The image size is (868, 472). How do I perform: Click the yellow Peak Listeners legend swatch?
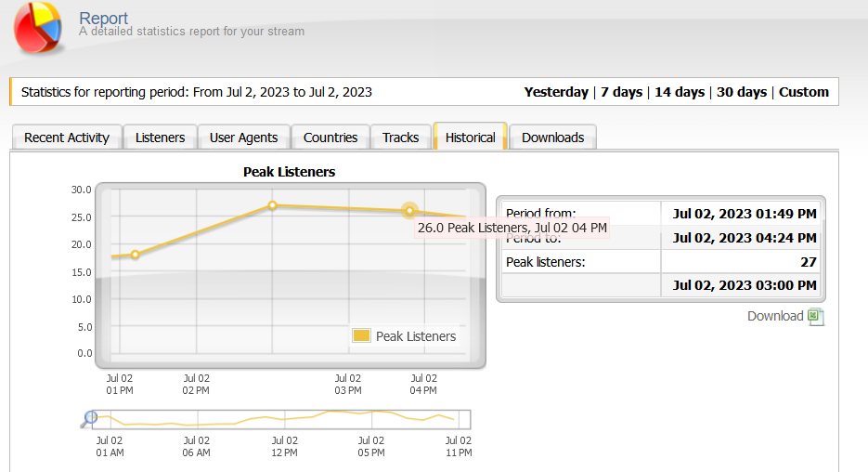tap(362, 336)
